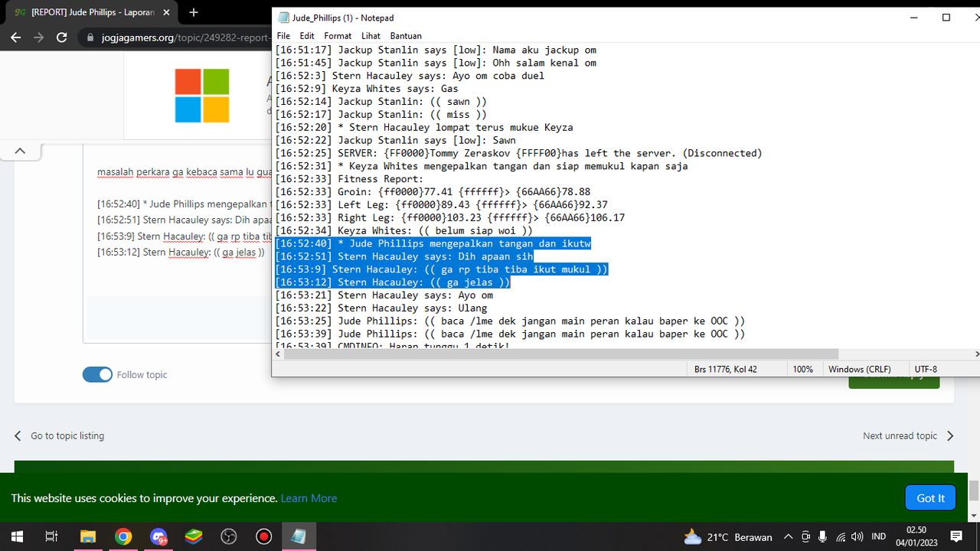Click the Notepad title bar app icon
Image resolution: width=980 pixels, height=551 pixels.
coord(284,18)
